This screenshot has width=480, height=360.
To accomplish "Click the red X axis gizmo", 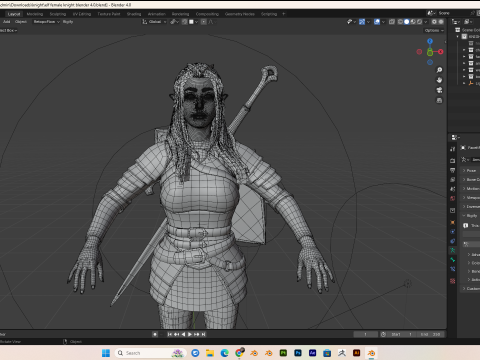I will coord(441,52).
